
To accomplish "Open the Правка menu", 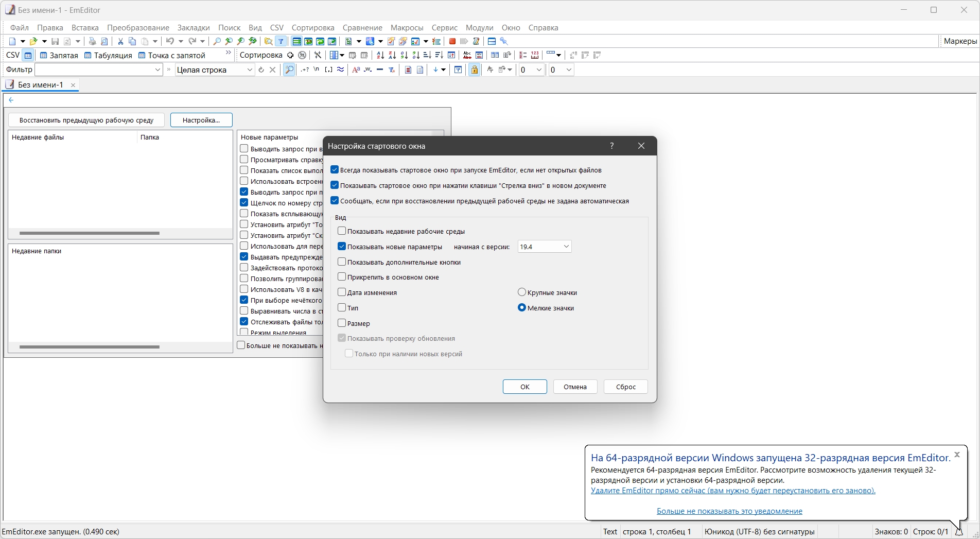I will (x=50, y=28).
